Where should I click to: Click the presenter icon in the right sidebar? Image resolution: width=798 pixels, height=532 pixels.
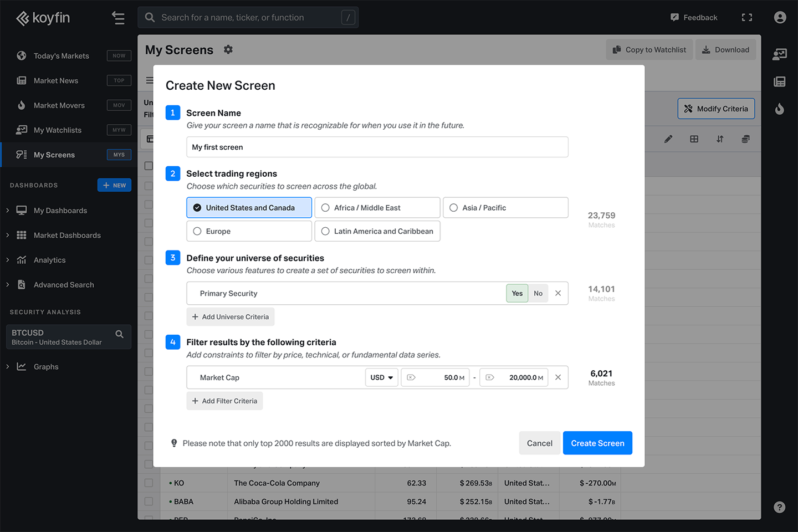click(780, 54)
